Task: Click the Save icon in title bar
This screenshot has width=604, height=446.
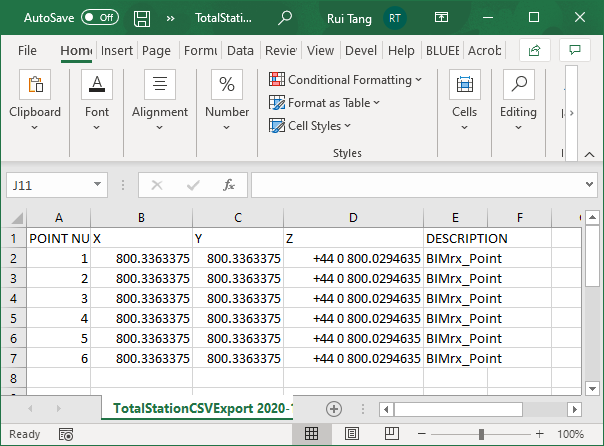Action: (x=142, y=18)
